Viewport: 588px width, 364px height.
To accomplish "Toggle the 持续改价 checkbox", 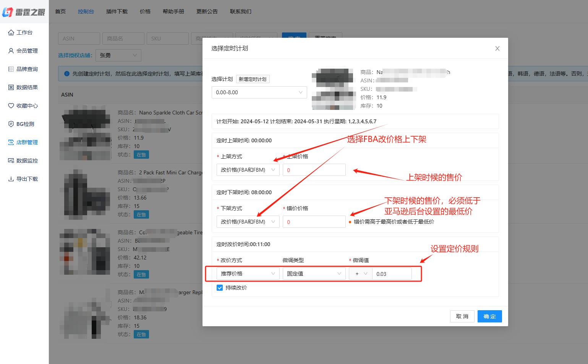I will click(220, 288).
